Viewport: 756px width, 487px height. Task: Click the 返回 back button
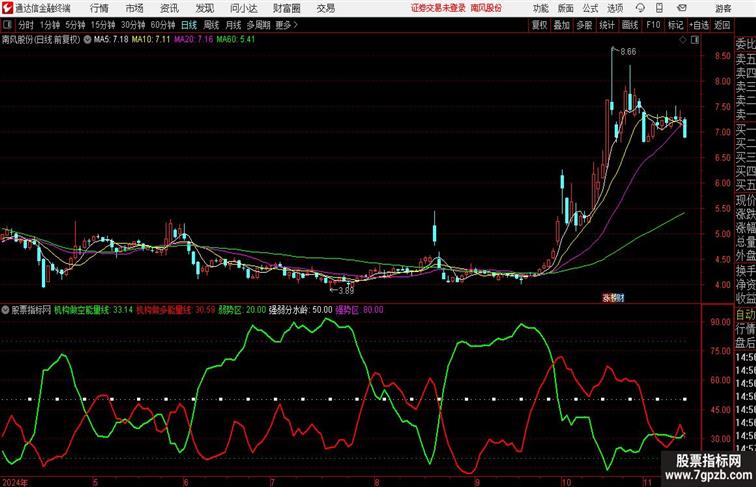[722, 25]
